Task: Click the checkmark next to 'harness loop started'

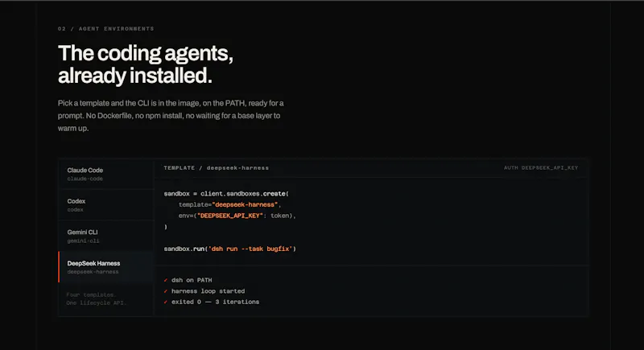Action: pos(166,291)
